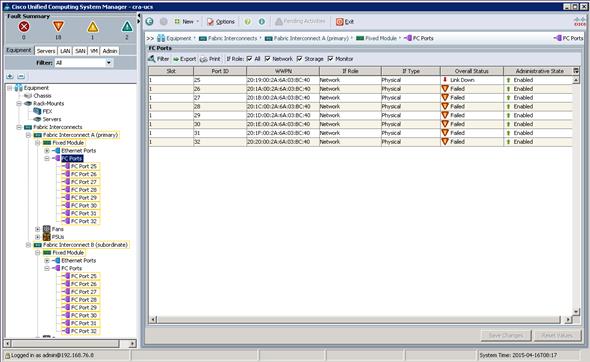Click the minor faults yellow triangle icon
Image resolution: width=590 pixels, height=362 pixels.
click(x=93, y=27)
